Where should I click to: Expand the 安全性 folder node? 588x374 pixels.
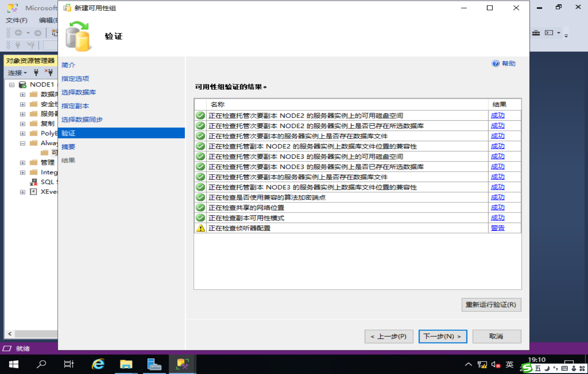coord(23,104)
